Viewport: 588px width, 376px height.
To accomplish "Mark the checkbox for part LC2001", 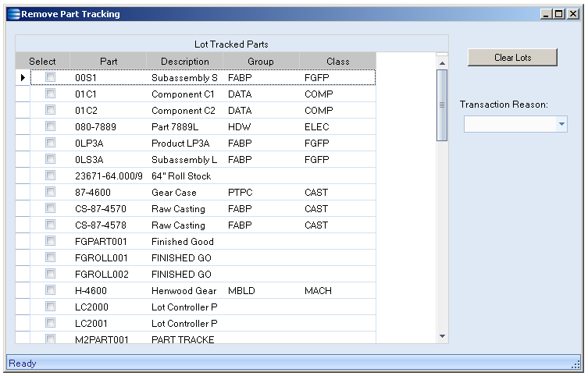I will click(x=50, y=323).
